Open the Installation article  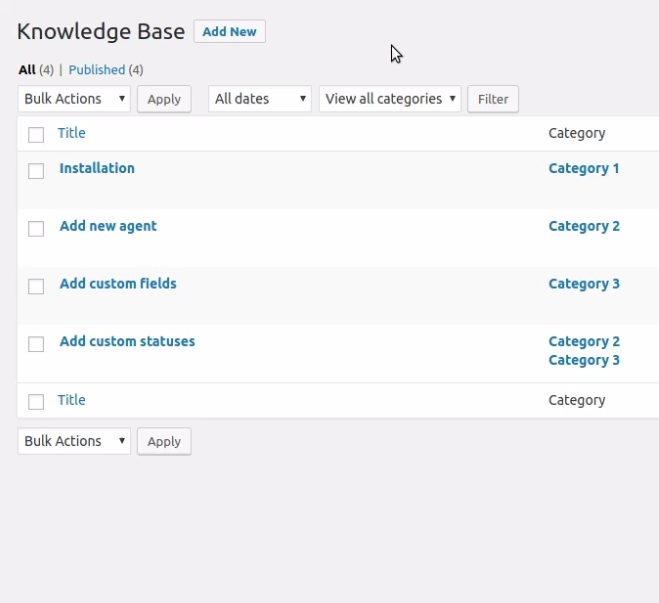click(x=97, y=168)
